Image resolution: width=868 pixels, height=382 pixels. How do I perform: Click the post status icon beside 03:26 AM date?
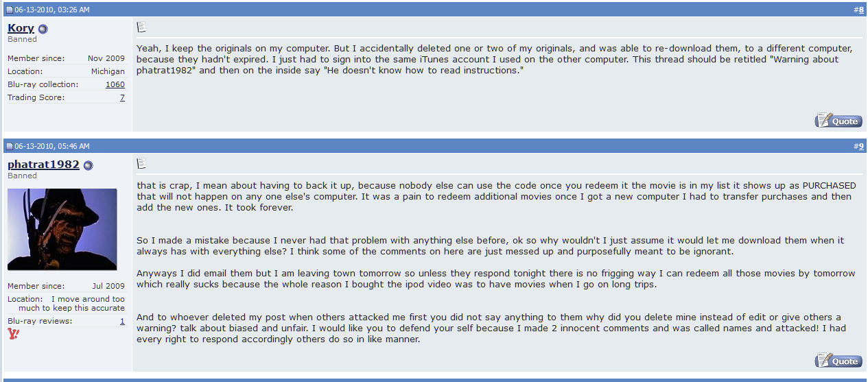tap(10, 10)
